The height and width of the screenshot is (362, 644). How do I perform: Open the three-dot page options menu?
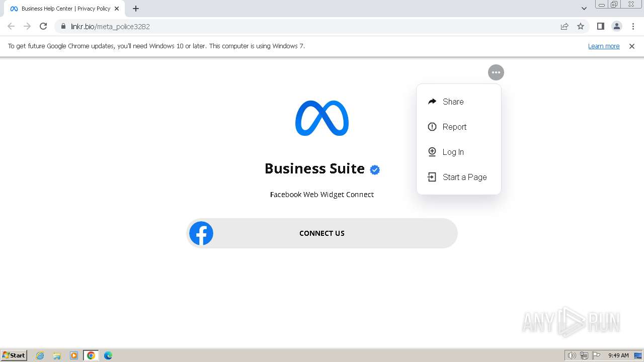pyautogui.click(x=496, y=72)
